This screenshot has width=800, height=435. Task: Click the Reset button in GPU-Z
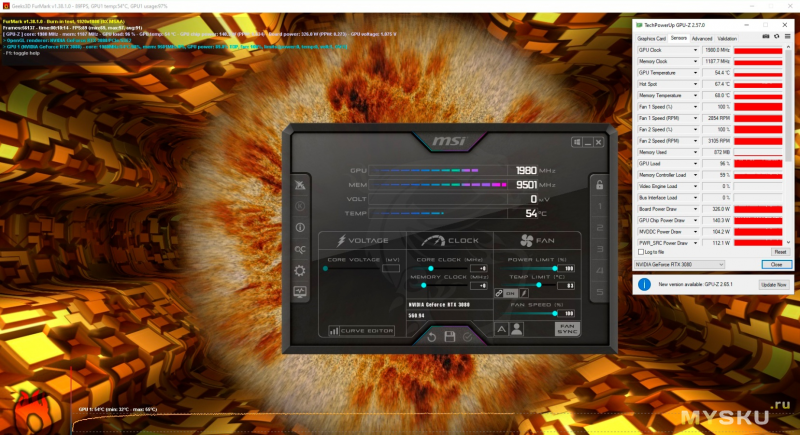(x=780, y=252)
